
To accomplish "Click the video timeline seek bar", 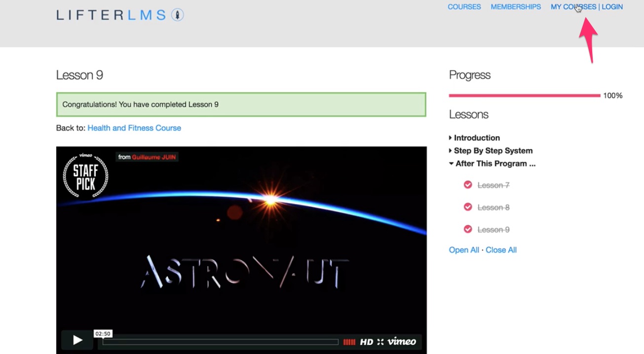I will click(x=221, y=342).
